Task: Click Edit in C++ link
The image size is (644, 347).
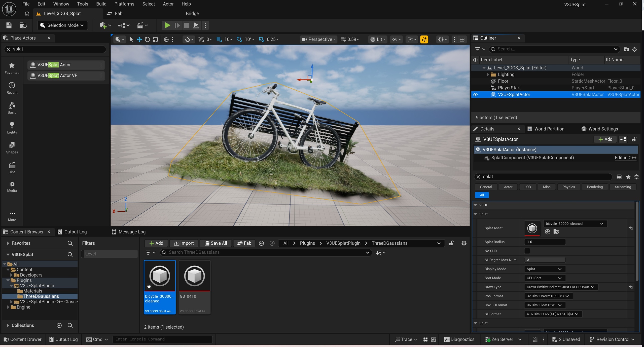Action: point(625,158)
